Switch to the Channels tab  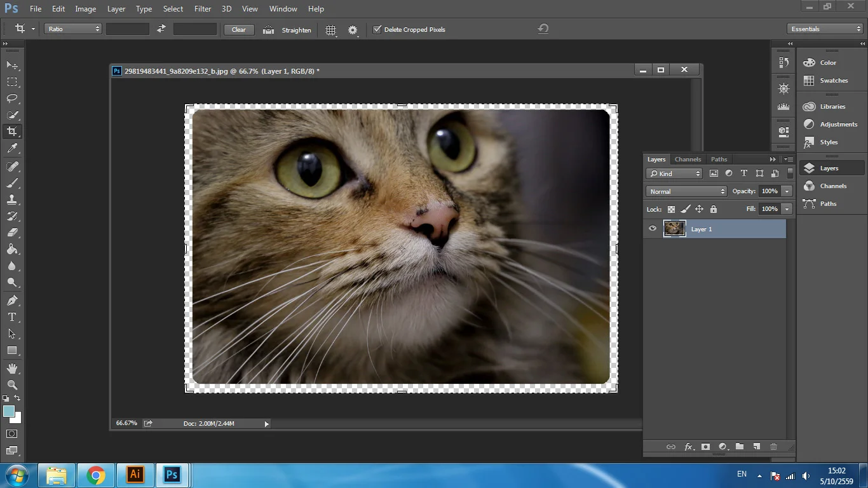coord(688,159)
